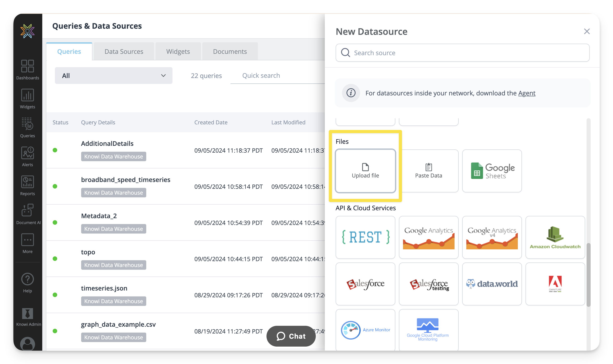The height and width of the screenshot is (364, 613).
Task: Switch to the Documents tab
Action: coord(230,52)
